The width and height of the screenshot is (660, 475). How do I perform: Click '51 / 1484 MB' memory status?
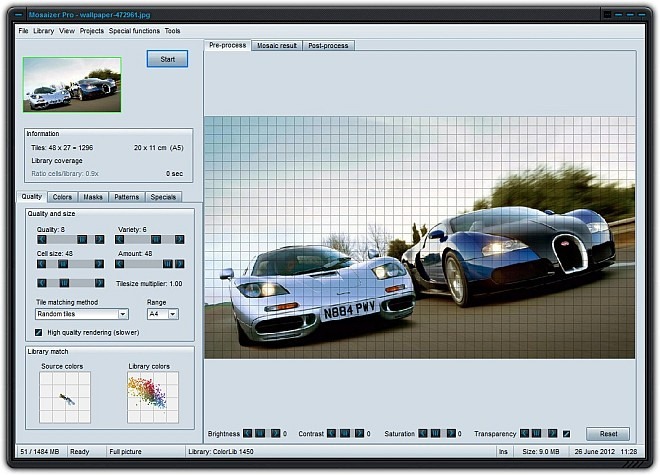(x=40, y=451)
